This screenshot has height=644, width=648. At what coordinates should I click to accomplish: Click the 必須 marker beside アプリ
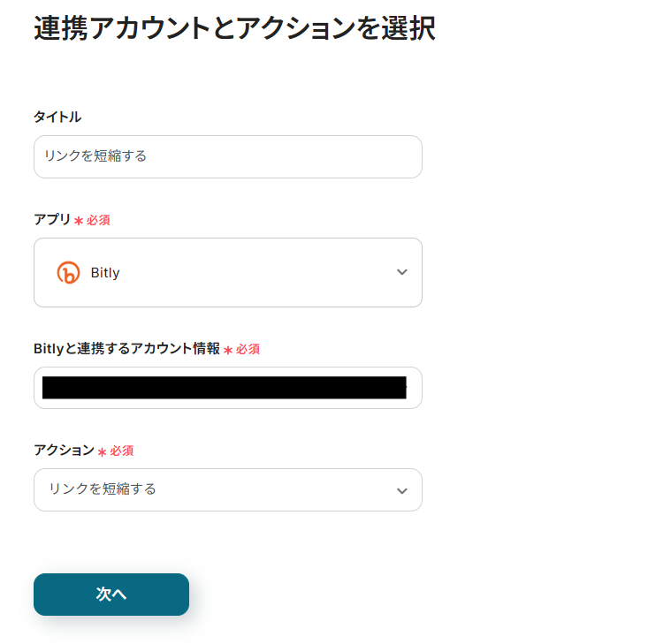click(98, 220)
